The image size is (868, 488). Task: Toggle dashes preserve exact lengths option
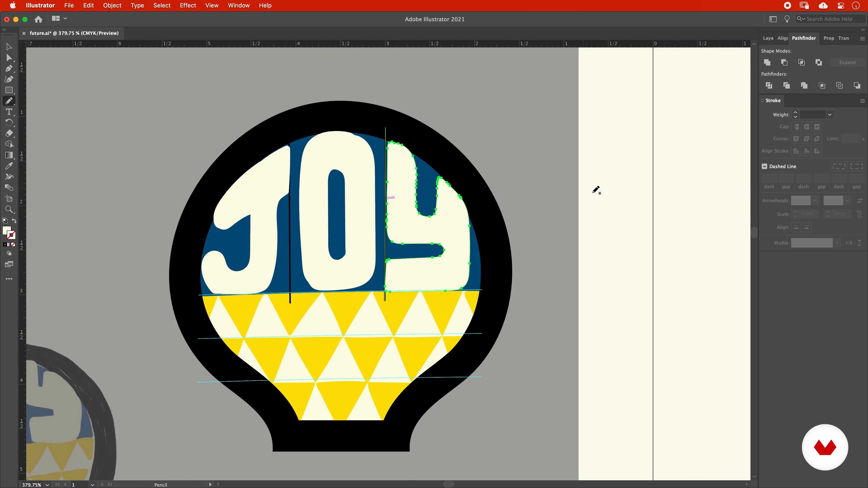pyautogui.click(x=839, y=166)
